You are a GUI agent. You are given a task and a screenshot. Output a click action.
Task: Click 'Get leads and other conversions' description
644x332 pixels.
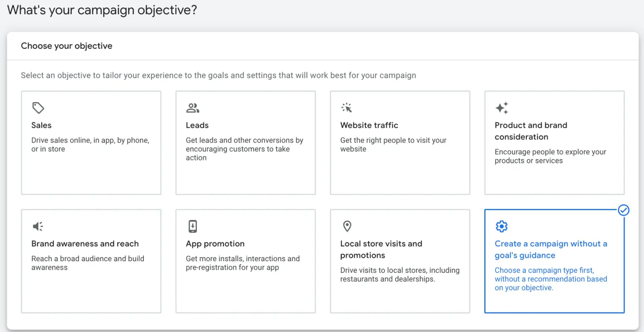point(245,149)
